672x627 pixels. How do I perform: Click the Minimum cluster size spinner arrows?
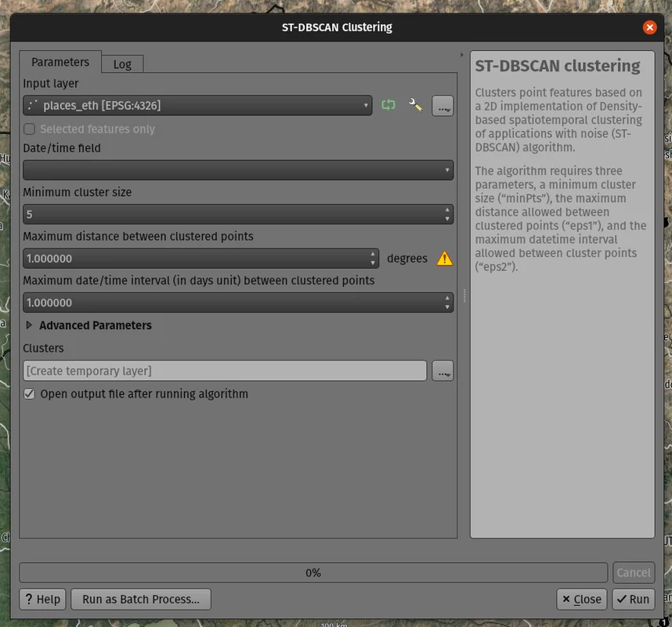447,214
